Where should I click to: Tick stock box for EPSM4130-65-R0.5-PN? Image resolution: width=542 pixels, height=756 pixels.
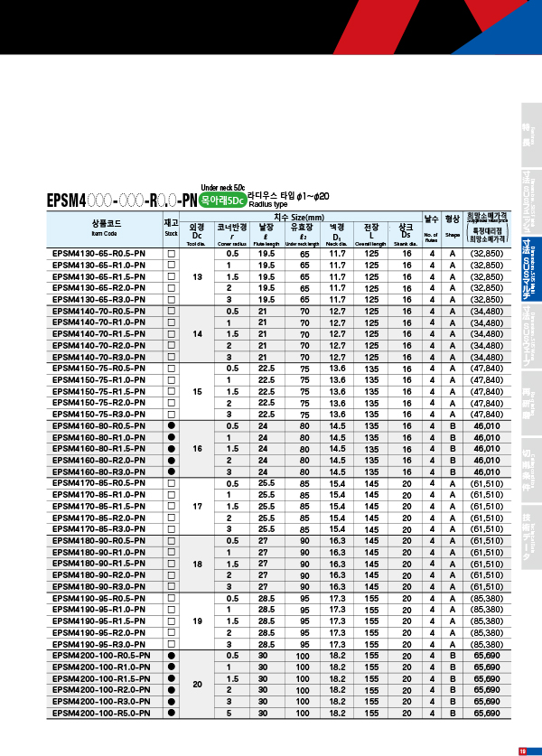[172, 254]
